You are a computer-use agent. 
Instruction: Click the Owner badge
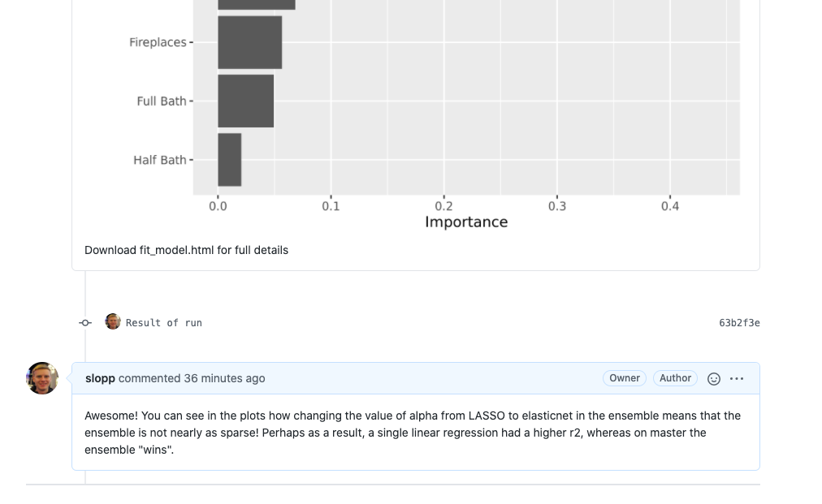[x=625, y=378]
